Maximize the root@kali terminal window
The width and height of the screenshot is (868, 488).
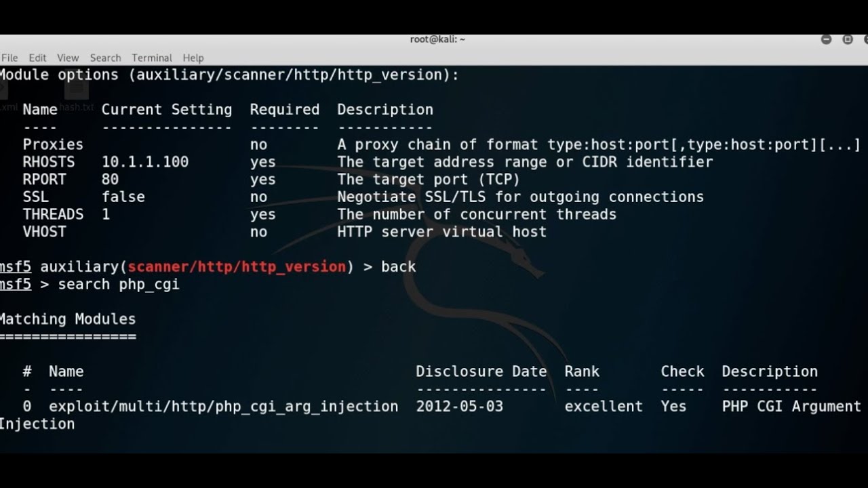pyautogui.click(x=848, y=39)
